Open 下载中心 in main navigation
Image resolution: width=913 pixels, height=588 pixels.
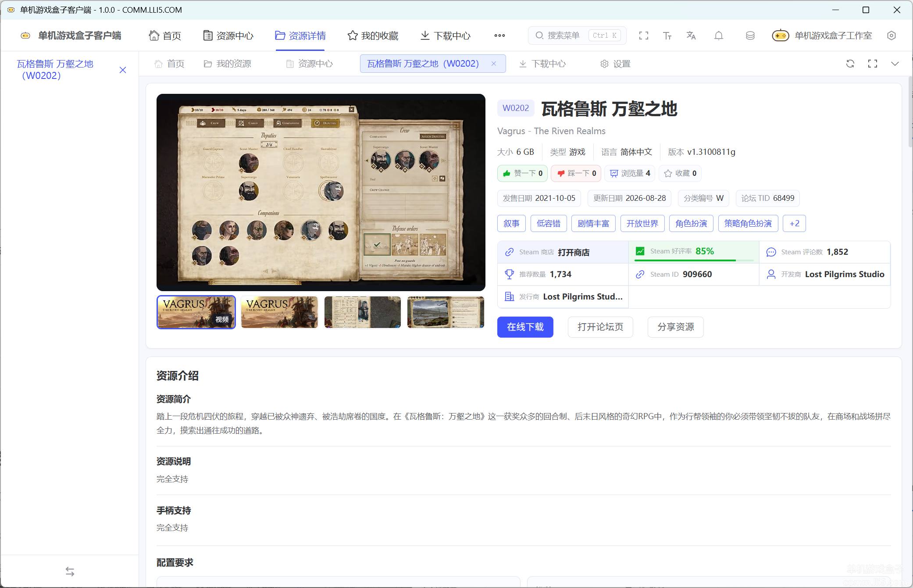[445, 36]
